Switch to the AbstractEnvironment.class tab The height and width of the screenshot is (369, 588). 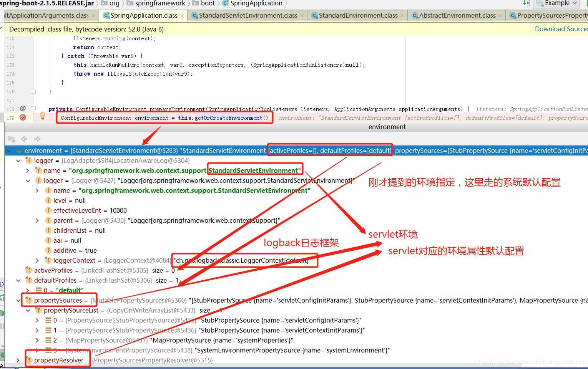point(457,15)
